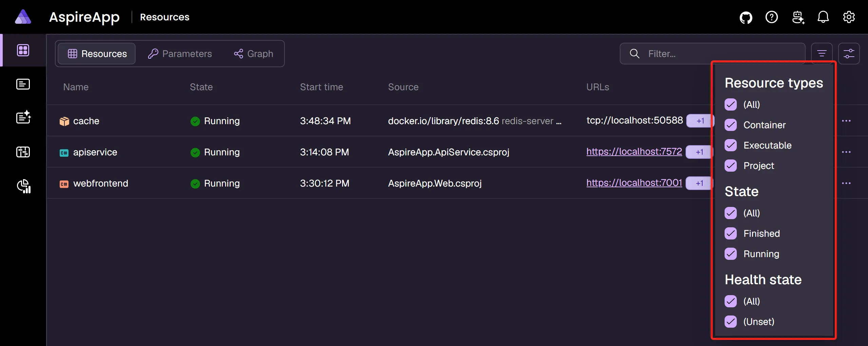This screenshot has height=346, width=868.
Task: Switch to the Parameters tab
Action: click(180, 54)
